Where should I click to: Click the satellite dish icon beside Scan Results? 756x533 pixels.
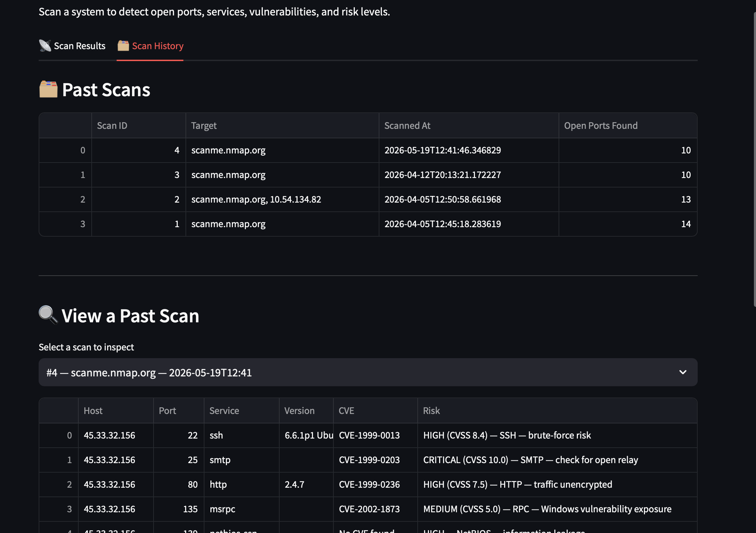[x=45, y=46]
